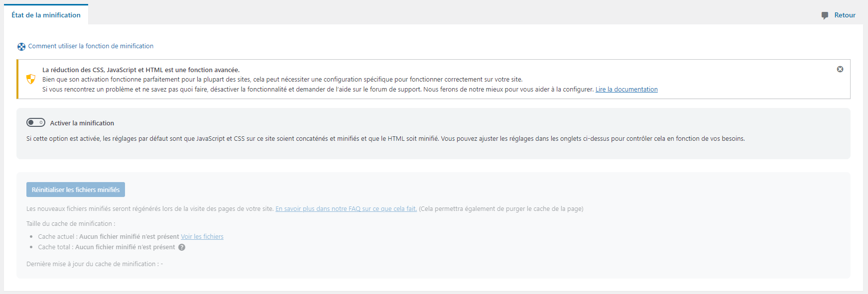Click the "Voir les fichiers" link
Image resolution: width=868 pixels, height=294 pixels.
(202, 237)
